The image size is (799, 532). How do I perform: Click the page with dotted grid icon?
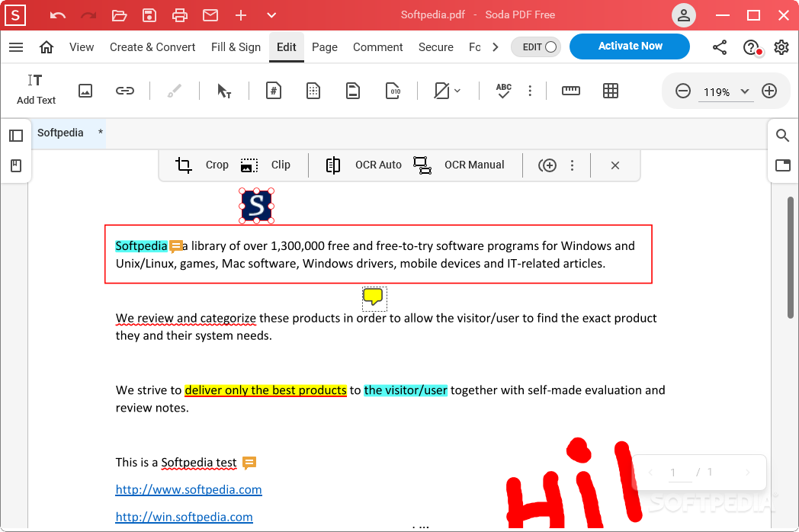[313, 91]
